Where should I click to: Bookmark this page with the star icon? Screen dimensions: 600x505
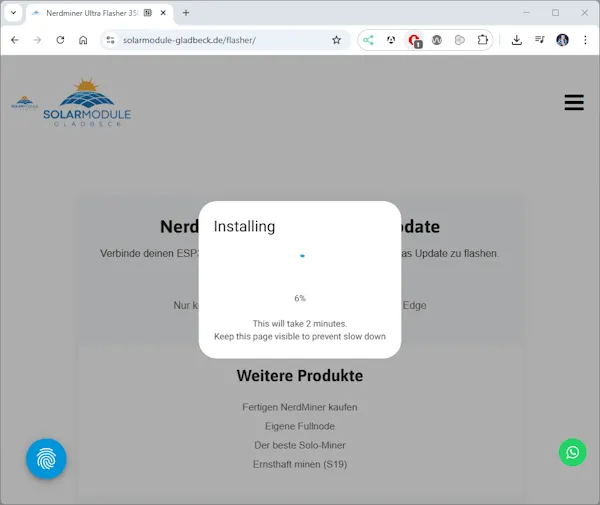point(336,40)
